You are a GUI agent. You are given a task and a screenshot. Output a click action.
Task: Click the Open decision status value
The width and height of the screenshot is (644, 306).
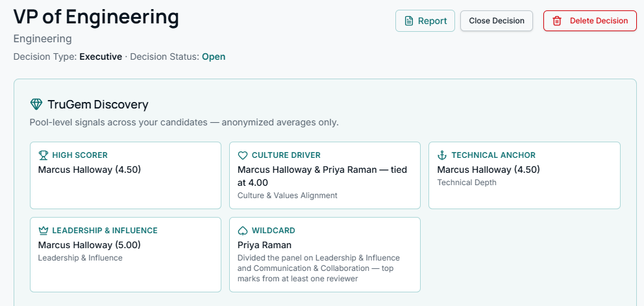pyautogui.click(x=214, y=57)
